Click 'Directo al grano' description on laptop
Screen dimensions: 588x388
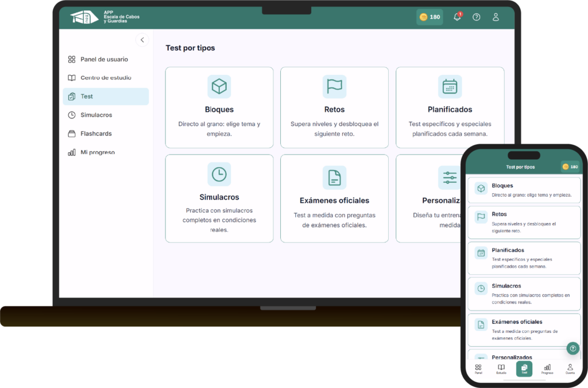(219, 129)
